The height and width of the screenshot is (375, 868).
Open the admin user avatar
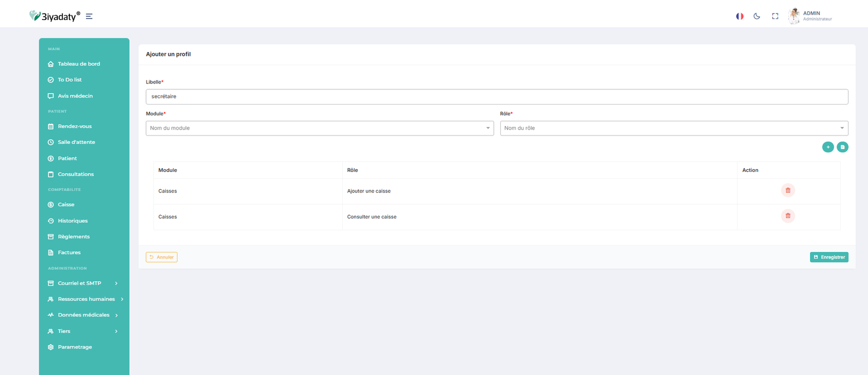tap(794, 16)
